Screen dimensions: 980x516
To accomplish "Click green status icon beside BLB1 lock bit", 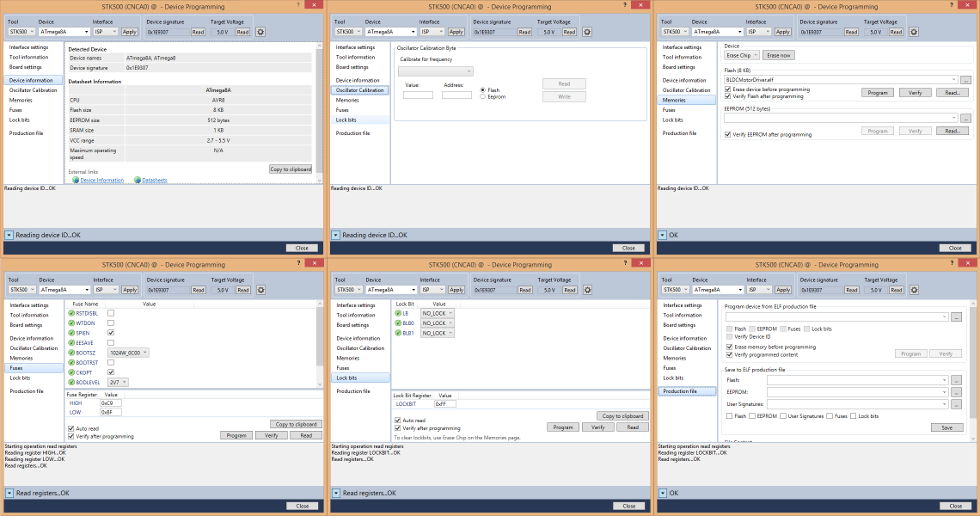I will [398, 334].
